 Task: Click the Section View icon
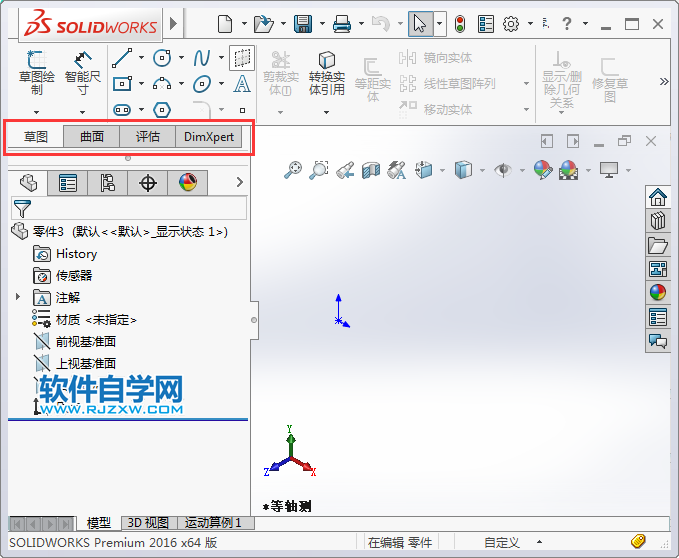[x=371, y=170]
